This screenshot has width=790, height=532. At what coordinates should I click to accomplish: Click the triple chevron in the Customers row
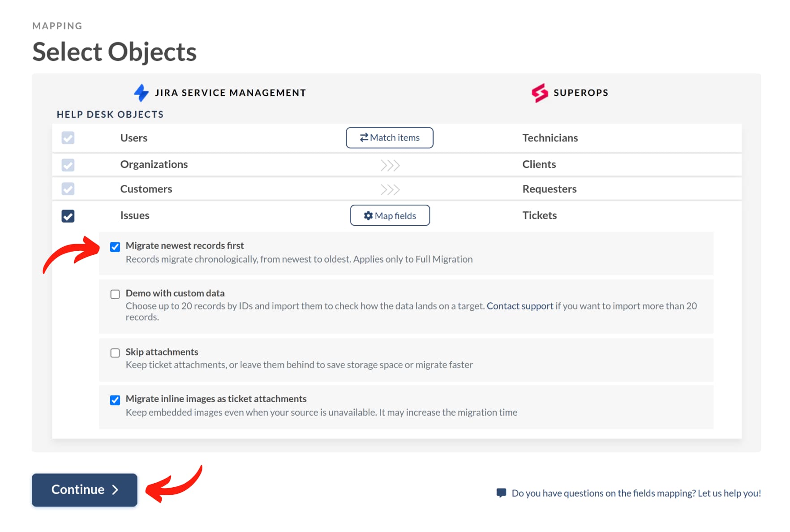coord(390,189)
